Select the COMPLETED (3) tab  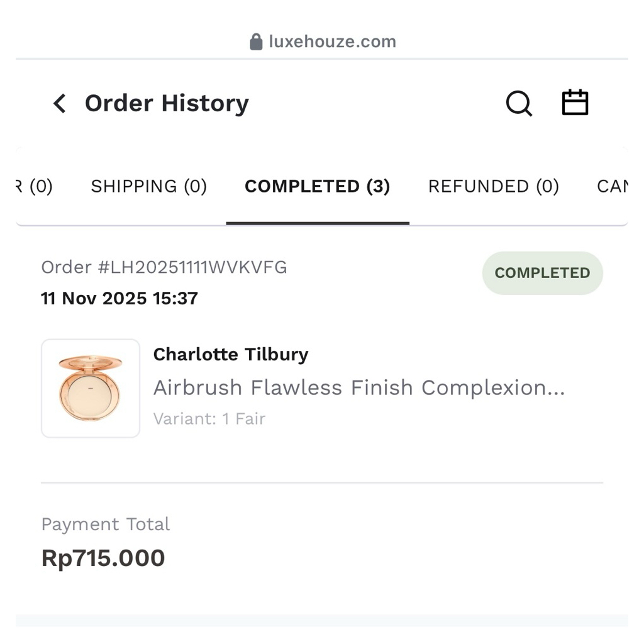tap(317, 186)
